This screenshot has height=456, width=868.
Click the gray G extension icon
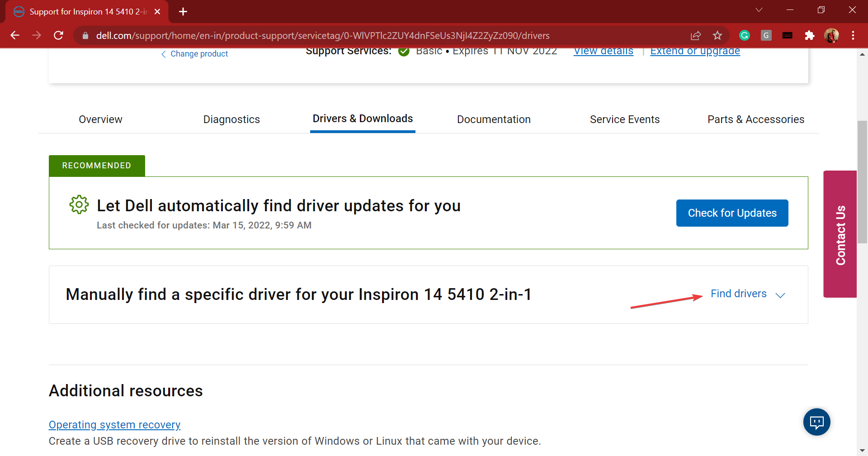click(766, 35)
